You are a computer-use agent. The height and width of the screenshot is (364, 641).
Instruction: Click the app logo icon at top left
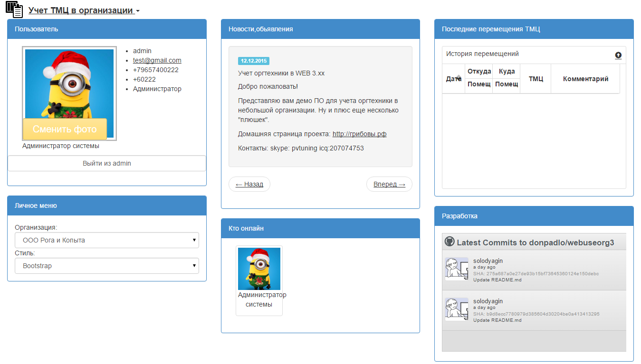point(14,9)
